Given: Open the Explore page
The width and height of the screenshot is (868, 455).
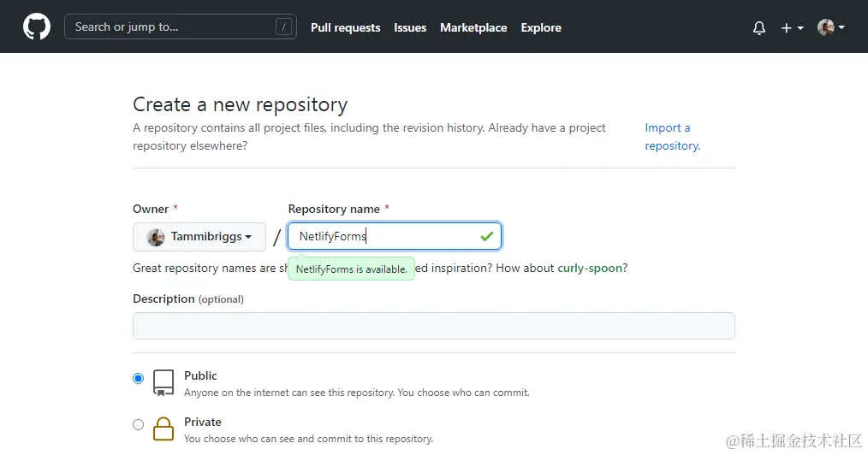Looking at the screenshot, I should tap(541, 27).
